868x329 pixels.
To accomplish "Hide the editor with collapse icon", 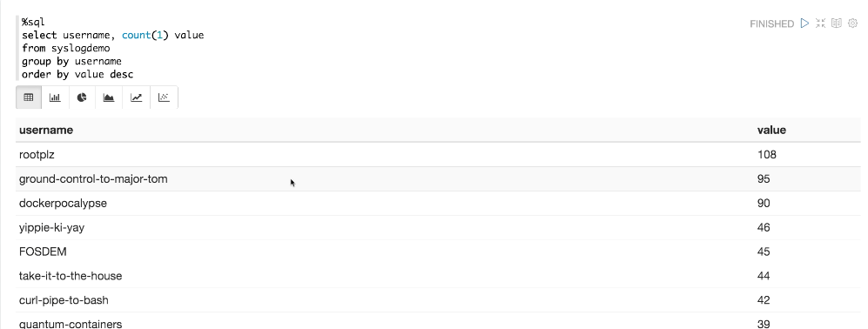I will click(820, 23).
